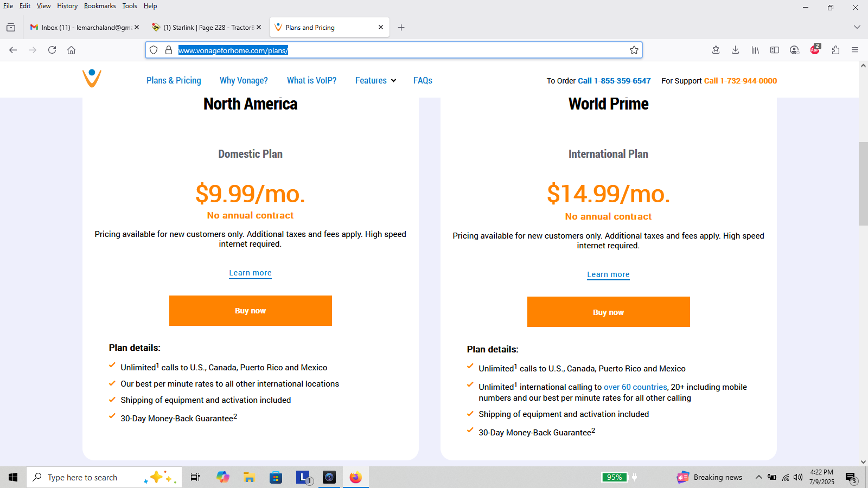Save page to bookmarks toolbar icon
The width and height of the screenshot is (868, 488).
coord(716,50)
